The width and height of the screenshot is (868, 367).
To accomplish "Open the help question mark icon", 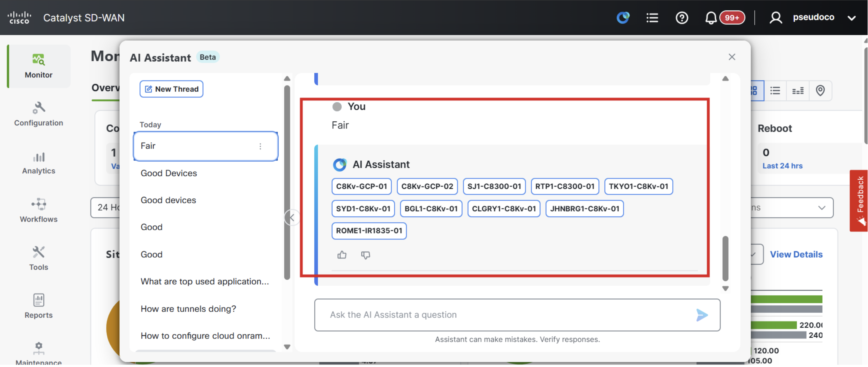I will tap(682, 18).
